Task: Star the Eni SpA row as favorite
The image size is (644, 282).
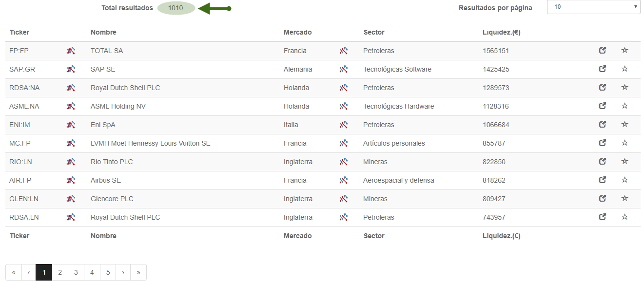Action: pyautogui.click(x=624, y=124)
